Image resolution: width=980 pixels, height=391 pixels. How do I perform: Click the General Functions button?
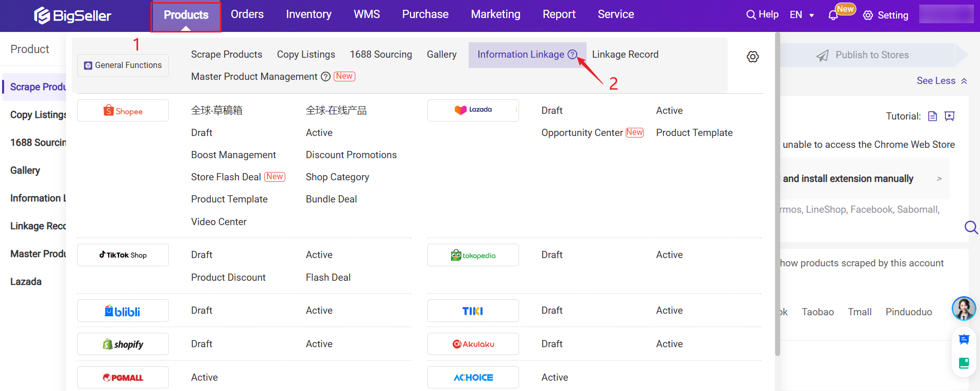[x=123, y=65]
